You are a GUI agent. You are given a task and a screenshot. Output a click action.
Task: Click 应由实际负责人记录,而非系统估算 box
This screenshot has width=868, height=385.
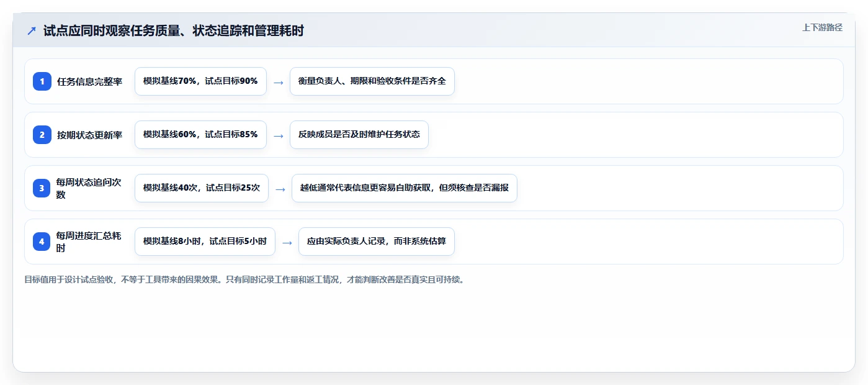coord(377,242)
